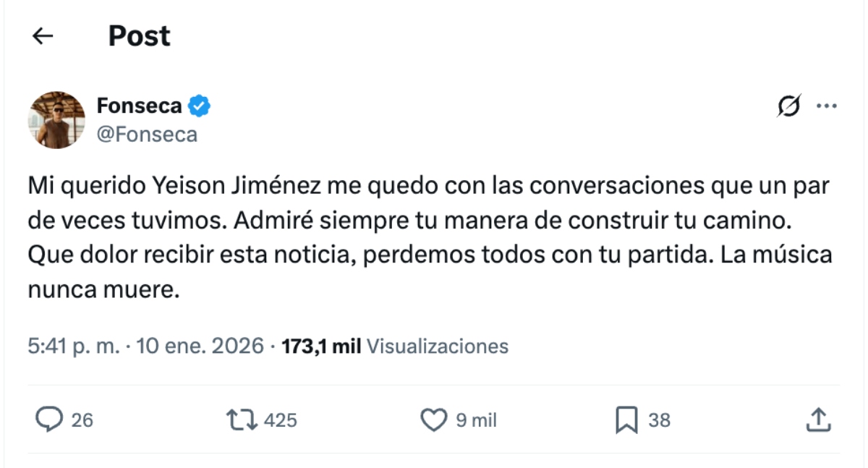Viewport: 868px width, 468px height.
Task: Click the 9 mil likes count
Action: (476, 420)
